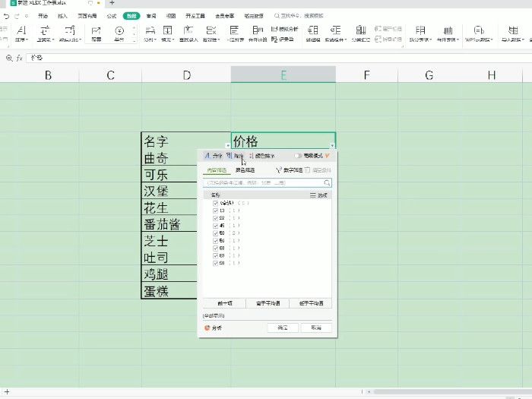Uncheck the fourth value checkbox with count 2
The image size is (532, 399).
(215, 233)
